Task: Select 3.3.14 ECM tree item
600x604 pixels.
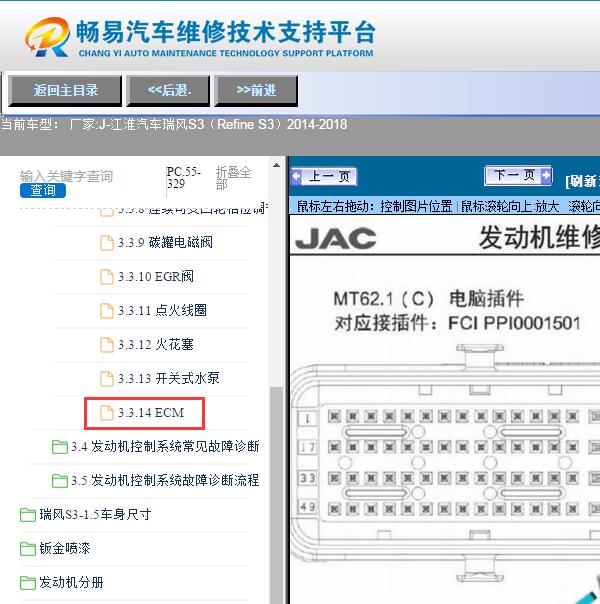Action: 144,413
